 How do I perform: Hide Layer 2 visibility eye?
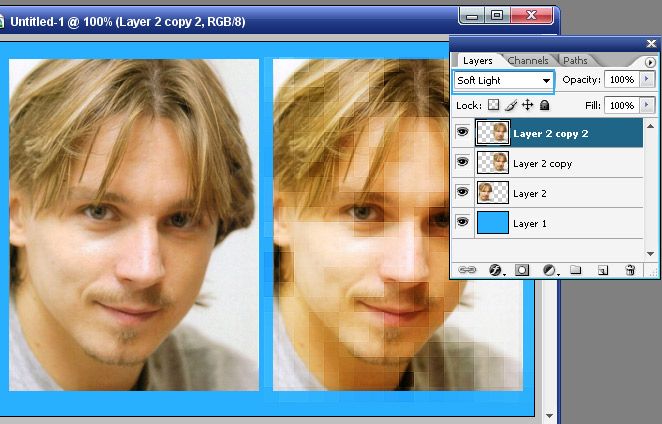click(463, 192)
